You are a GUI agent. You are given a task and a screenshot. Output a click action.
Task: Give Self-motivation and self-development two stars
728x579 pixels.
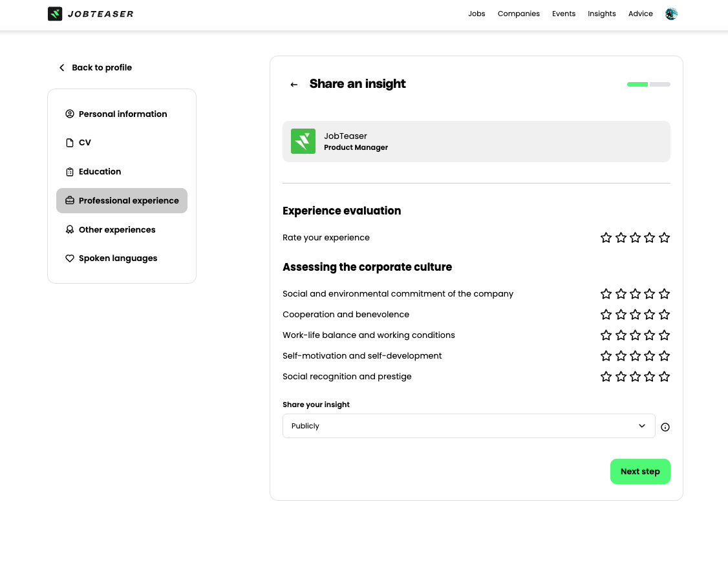[621, 356]
